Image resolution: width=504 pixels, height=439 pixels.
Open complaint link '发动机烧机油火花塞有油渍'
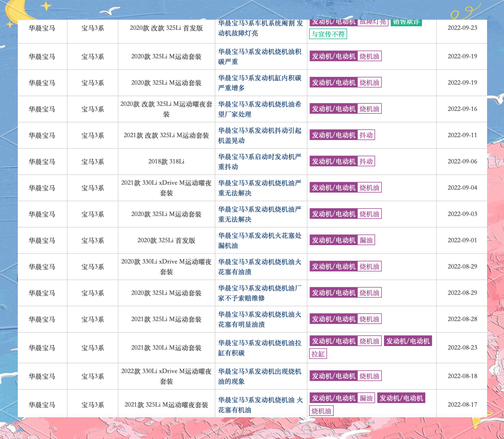click(260, 266)
